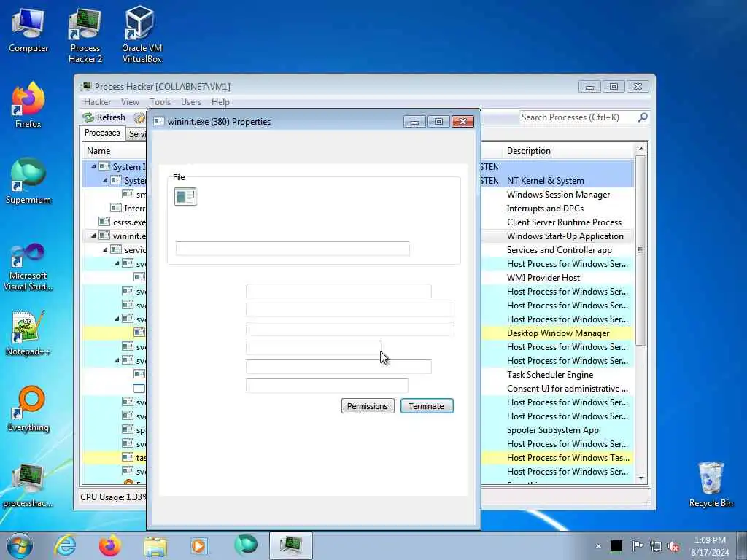This screenshot has width=747, height=560.
Task: Open processhacker desktop file icon
Action: click(x=28, y=486)
